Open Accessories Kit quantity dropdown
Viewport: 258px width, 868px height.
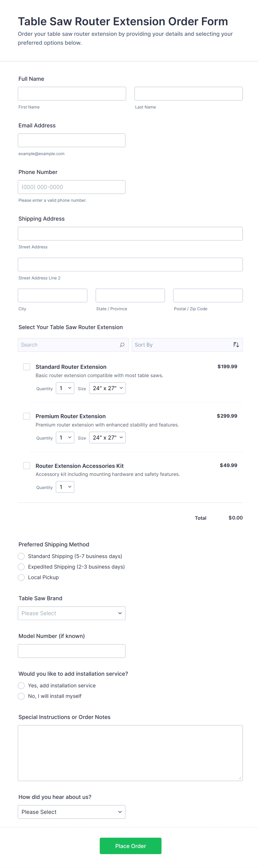(65, 487)
